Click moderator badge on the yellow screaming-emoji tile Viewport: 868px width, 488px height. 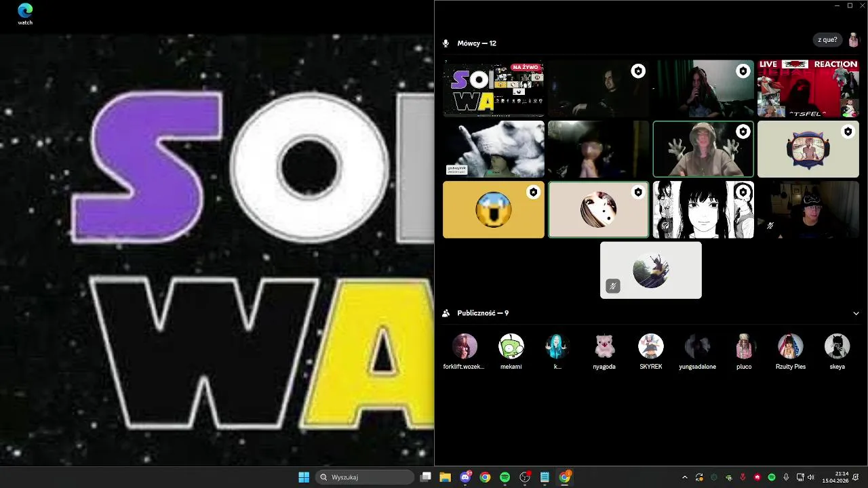[x=534, y=192]
